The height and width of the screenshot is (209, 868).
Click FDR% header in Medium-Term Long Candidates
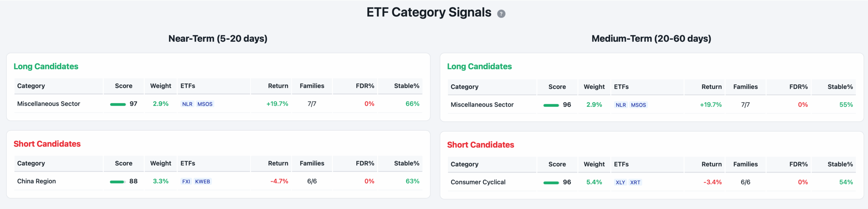click(x=798, y=87)
